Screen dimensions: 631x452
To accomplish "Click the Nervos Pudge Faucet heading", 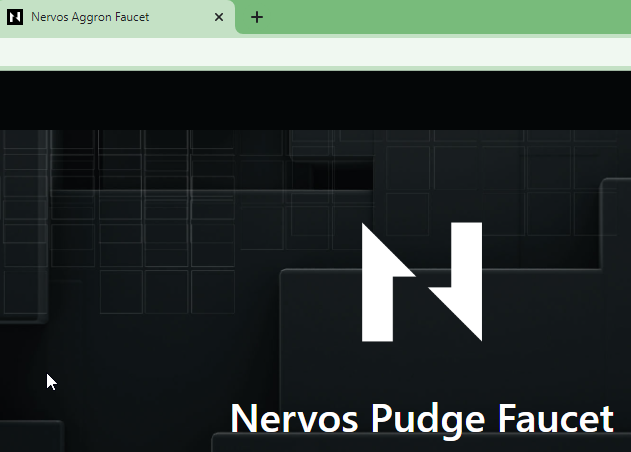I will coord(422,419).
